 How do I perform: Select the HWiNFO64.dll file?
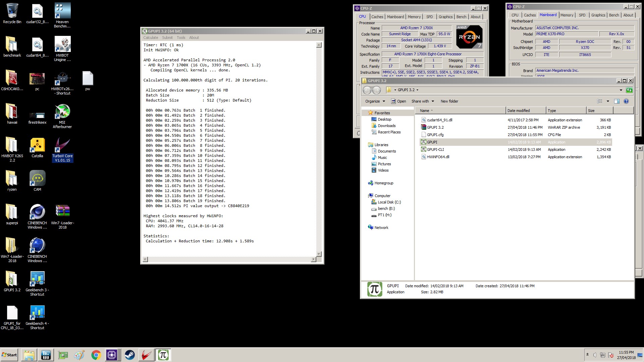[x=516, y=157]
